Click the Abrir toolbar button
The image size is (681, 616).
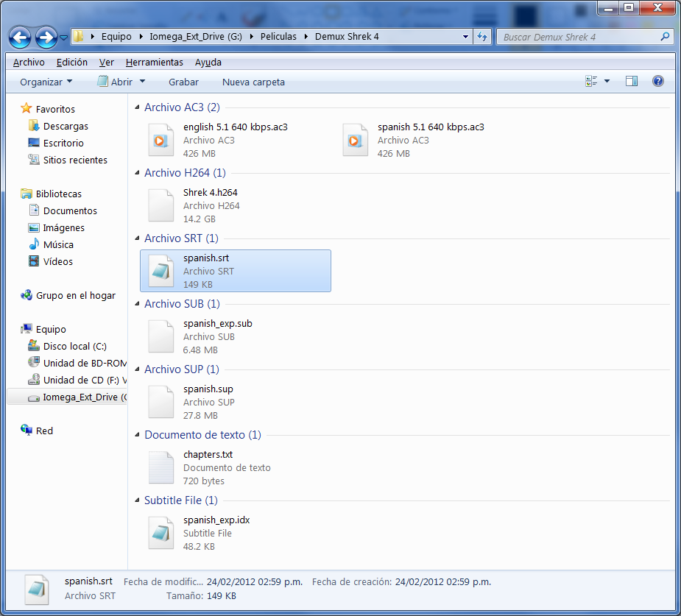tap(115, 82)
